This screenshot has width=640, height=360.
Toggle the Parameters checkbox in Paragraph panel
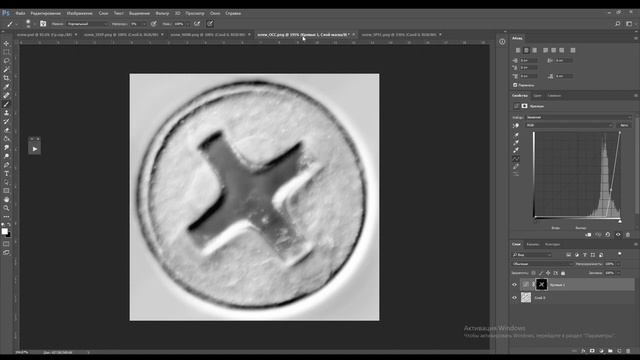coord(515,85)
